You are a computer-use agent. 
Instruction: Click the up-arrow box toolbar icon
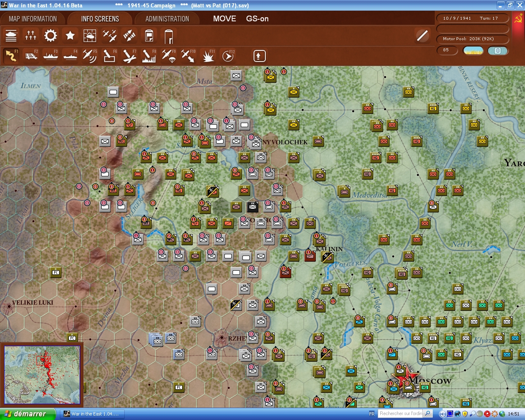tap(259, 56)
